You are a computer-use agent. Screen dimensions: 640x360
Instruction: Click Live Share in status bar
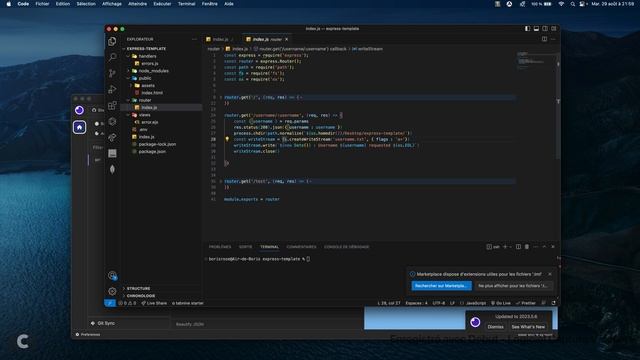[x=154, y=303]
